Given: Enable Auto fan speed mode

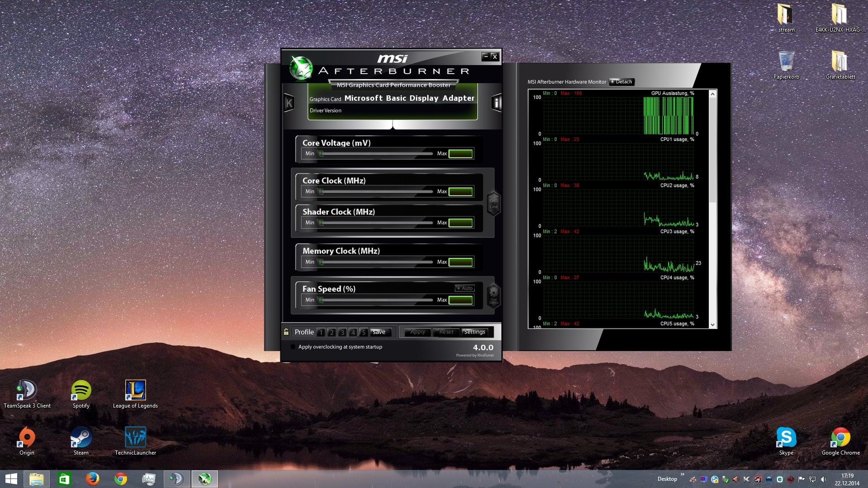Looking at the screenshot, I should point(464,288).
